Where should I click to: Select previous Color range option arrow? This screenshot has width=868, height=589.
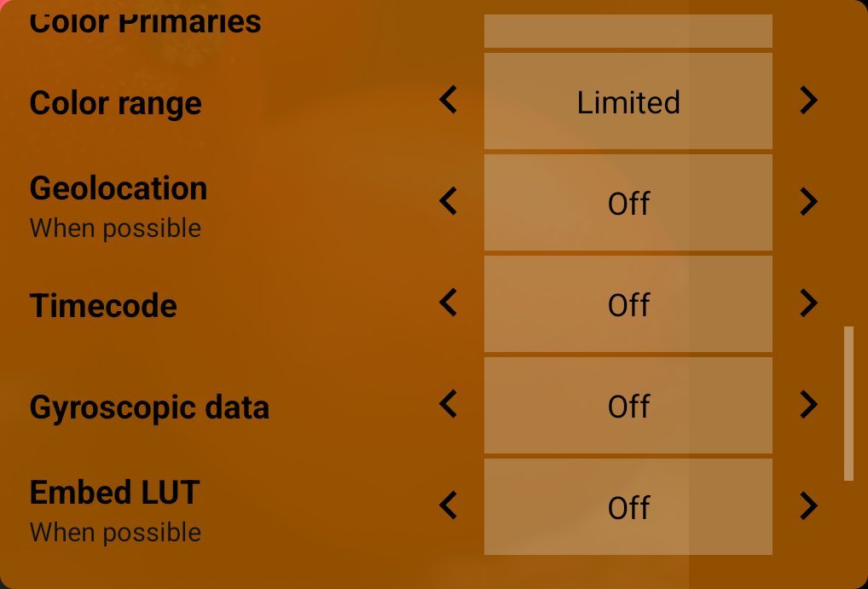[448, 100]
